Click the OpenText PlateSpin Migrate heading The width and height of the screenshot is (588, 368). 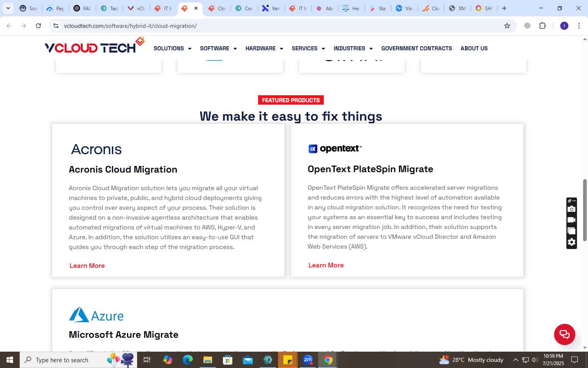pyautogui.click(x=370, y=169)
